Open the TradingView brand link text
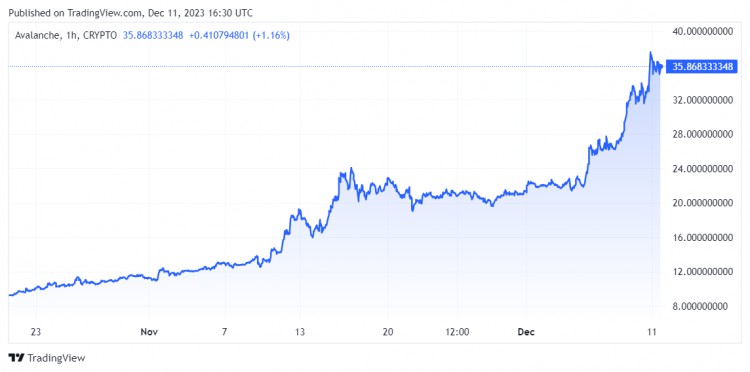 pyautogui.click(x=56, y=358)
